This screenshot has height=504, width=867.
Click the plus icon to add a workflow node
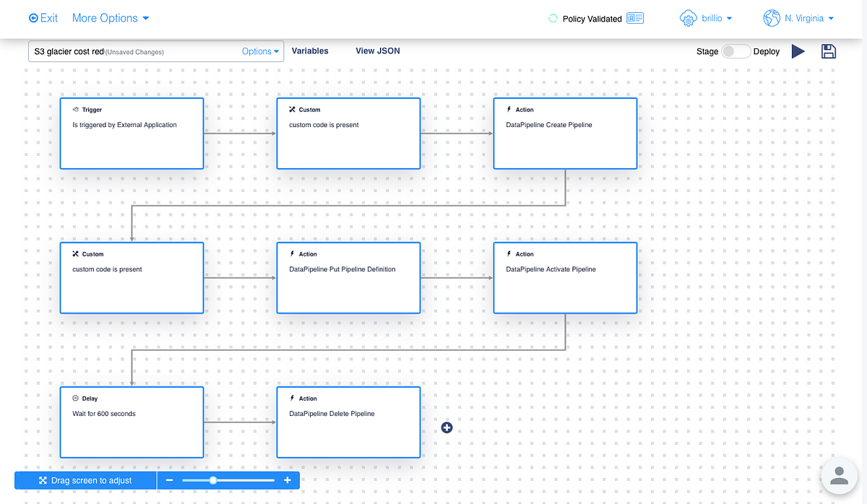(x=447, y=427)
